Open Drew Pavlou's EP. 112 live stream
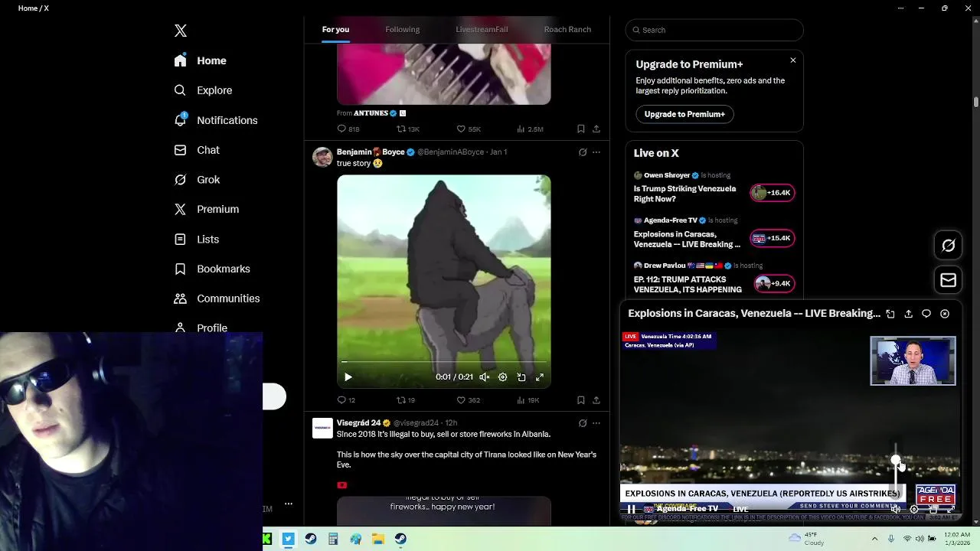This screenshot has height=551, width=980. pos(714,279)
